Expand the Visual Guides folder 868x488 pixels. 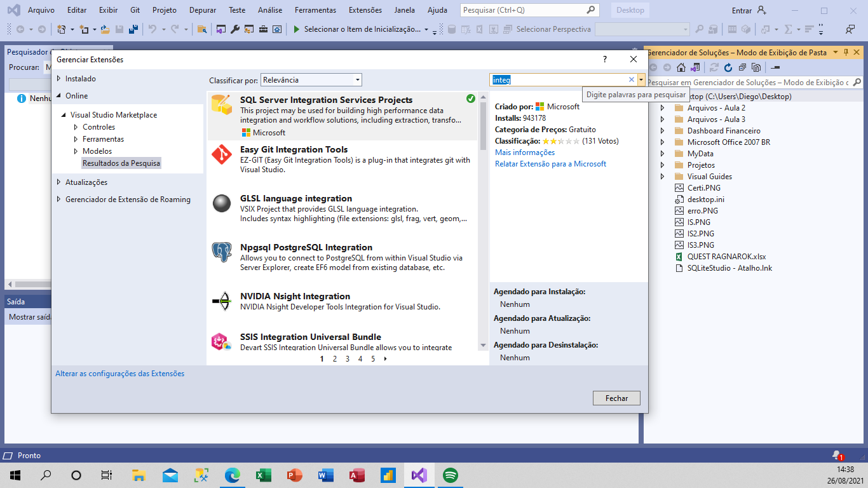tap(662, 177)
